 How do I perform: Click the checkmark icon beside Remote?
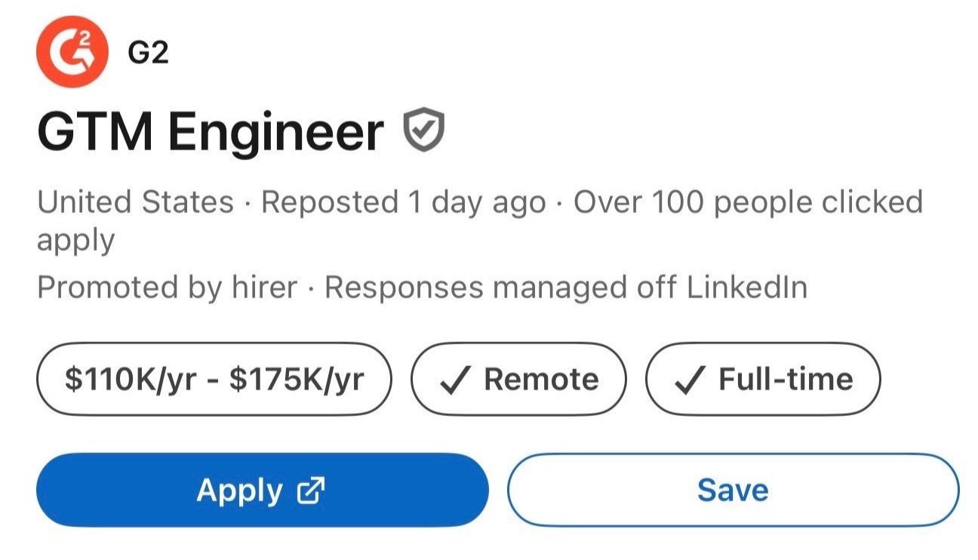[455, 380]
